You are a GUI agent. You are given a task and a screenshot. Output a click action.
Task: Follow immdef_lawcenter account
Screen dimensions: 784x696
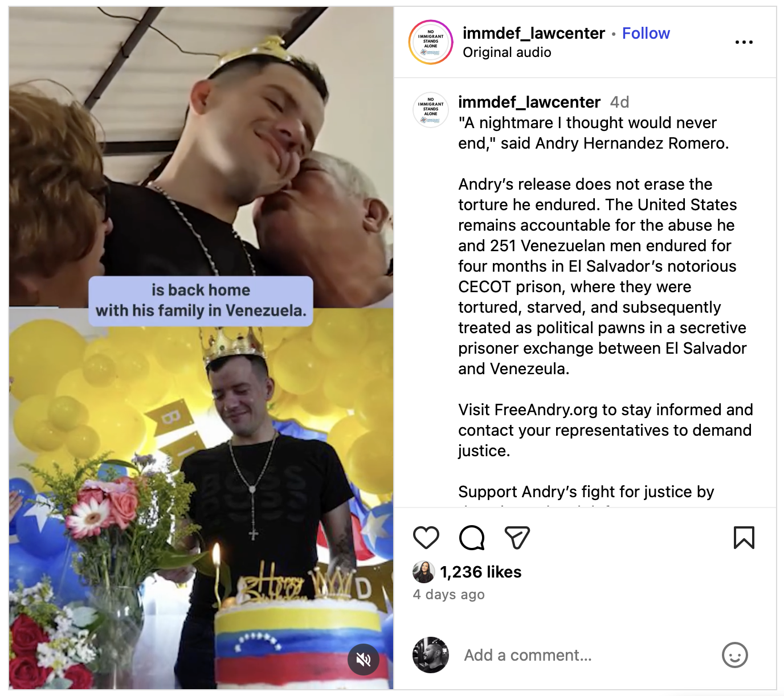[646, 33]
